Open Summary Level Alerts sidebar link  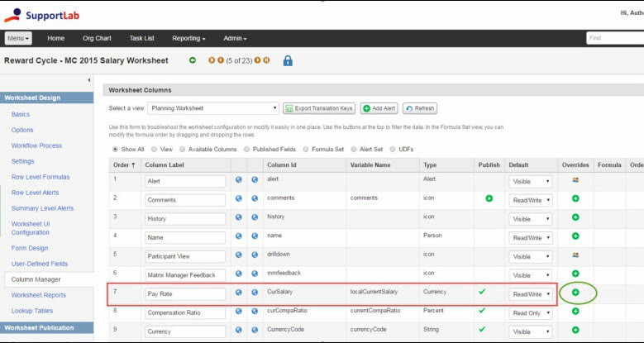pos(42,208)
